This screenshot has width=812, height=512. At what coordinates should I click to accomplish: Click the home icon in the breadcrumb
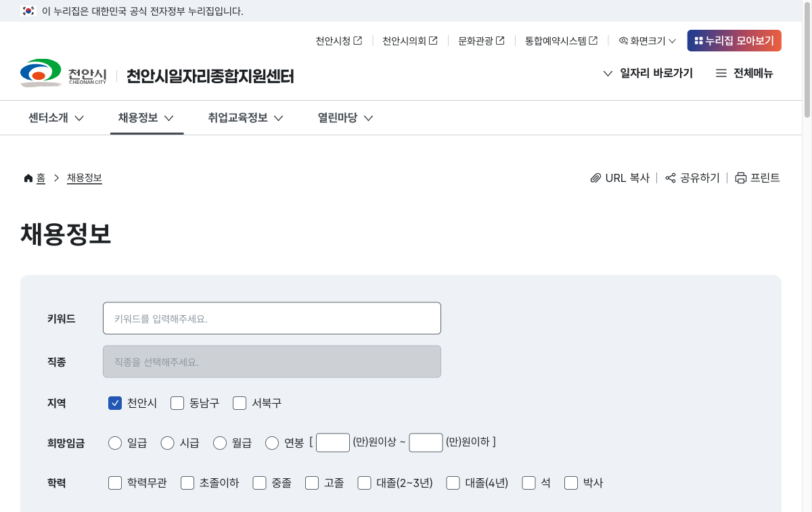click(28, 178)
